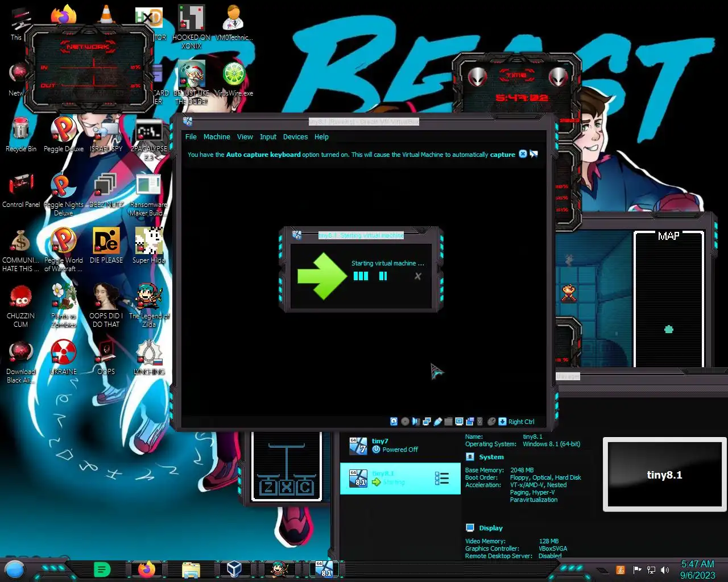Select Ransomware Maker Build desktop icon
The image size is (728, 582).
[149, 195]
